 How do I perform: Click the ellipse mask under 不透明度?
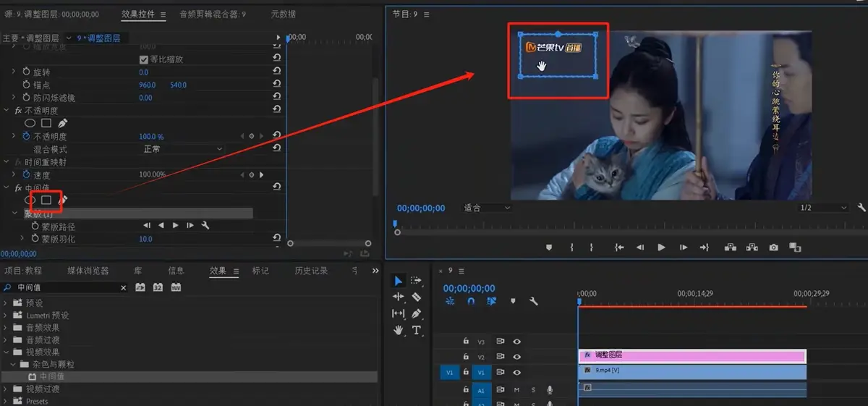tap(30, 124)
